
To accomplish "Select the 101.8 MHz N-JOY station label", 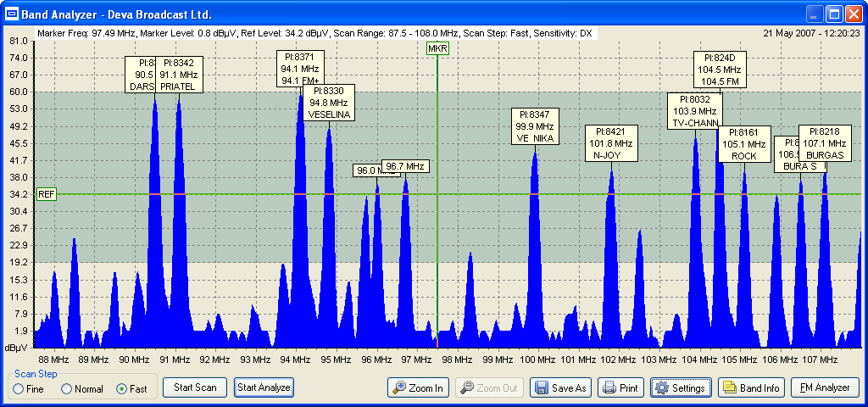I will coord(610,143).
